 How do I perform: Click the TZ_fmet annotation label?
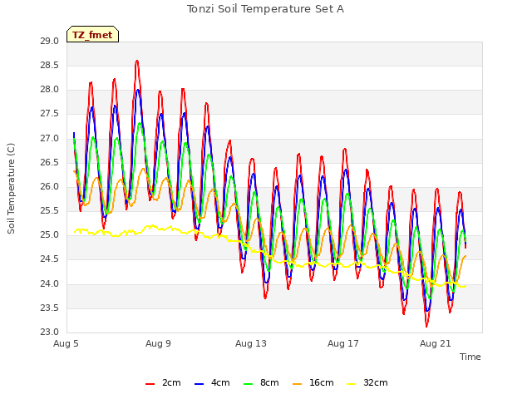tap(92, 35)
